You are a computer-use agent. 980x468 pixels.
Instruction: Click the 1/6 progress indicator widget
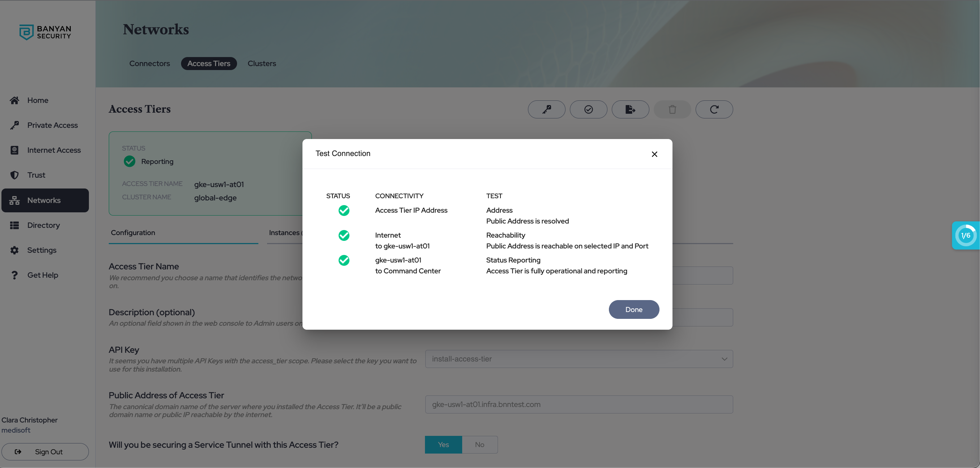965,235
